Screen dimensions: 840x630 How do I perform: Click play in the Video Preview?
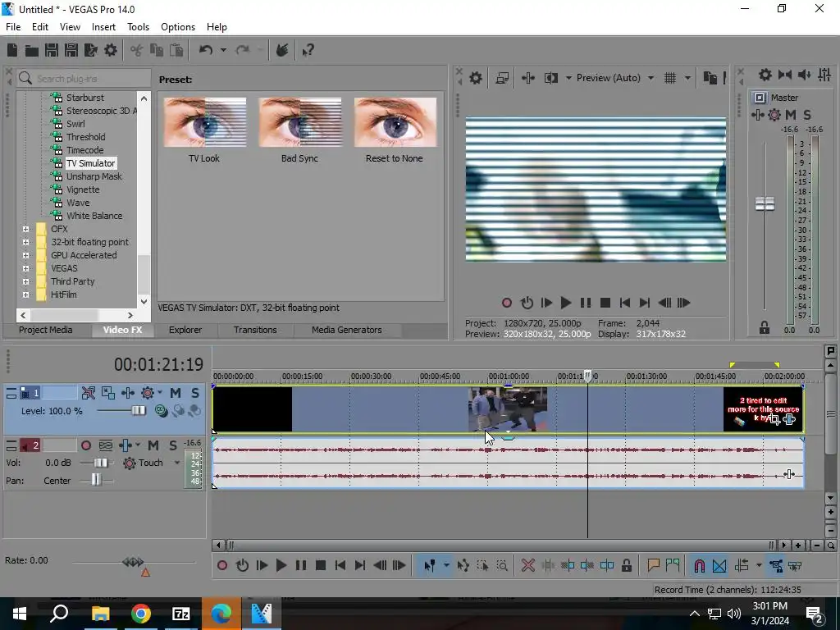pos(565,303)
